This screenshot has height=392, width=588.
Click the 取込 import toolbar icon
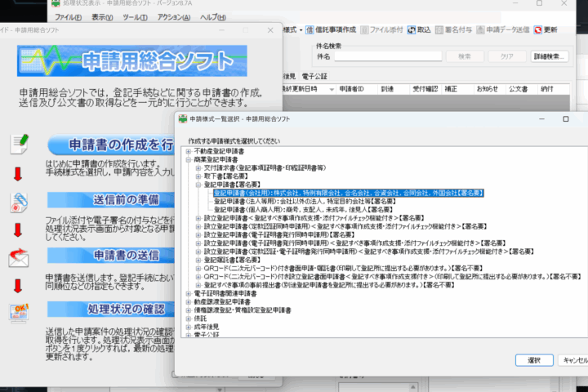tap(412, 29)
